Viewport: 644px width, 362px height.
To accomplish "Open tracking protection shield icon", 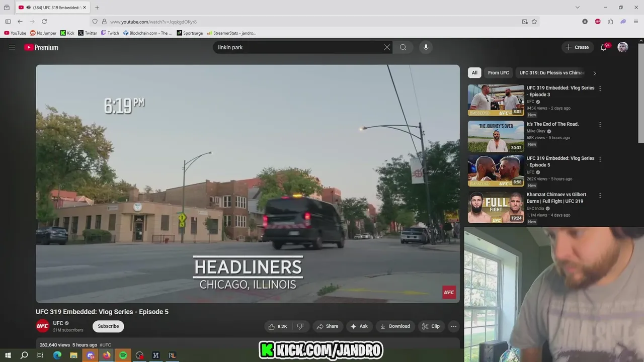I will (95, 22).
